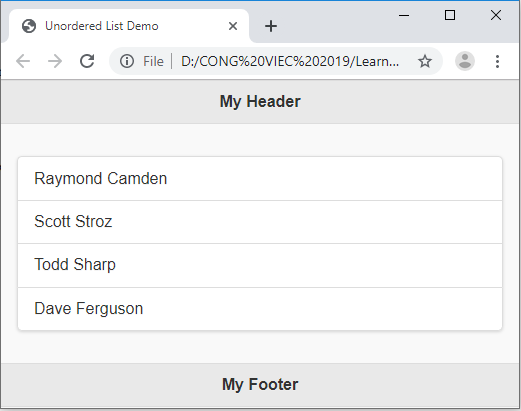Screen dimensions: 521x411
Task: Open the user profile avatar
Action: click(x=465, y=61)
